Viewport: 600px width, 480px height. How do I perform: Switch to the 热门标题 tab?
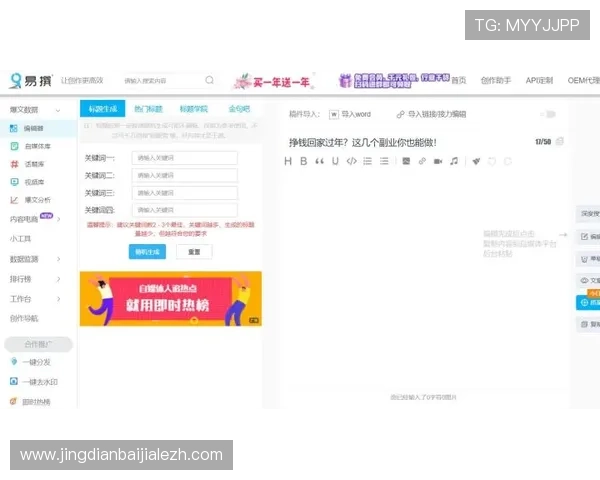pyautogui.click(x=148, y=109)
